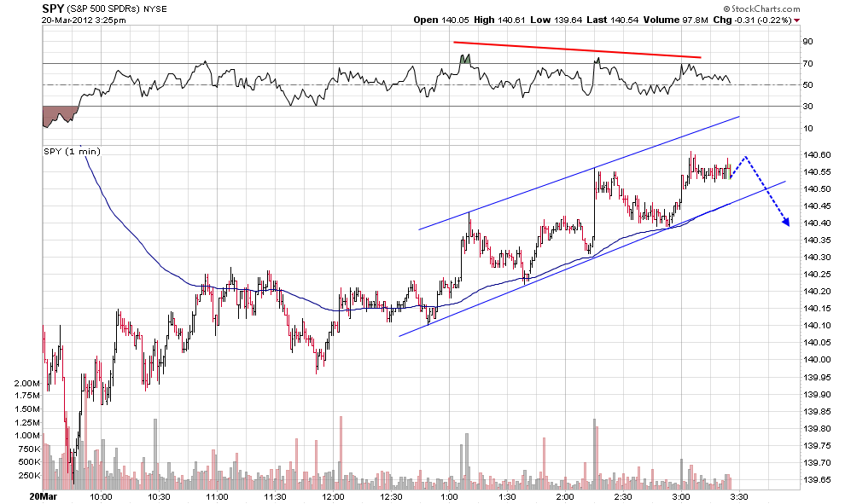
Task: Click the 139.65 price axis label
Action: click(x=817, y=480)
